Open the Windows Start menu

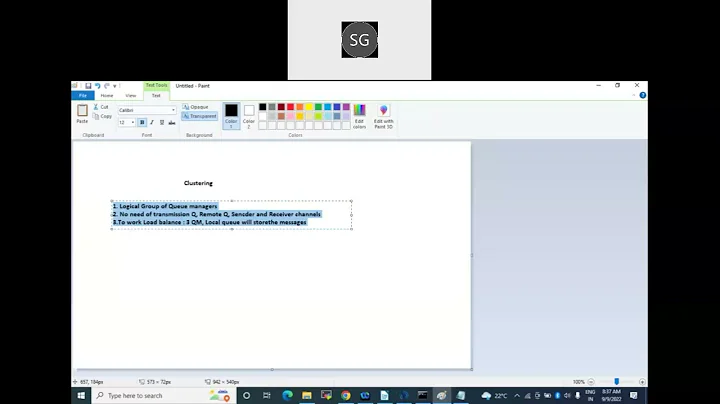81,395
